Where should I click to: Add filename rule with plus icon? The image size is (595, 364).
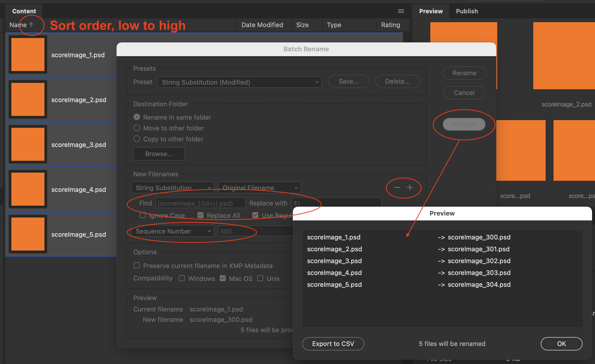point(410,188)
